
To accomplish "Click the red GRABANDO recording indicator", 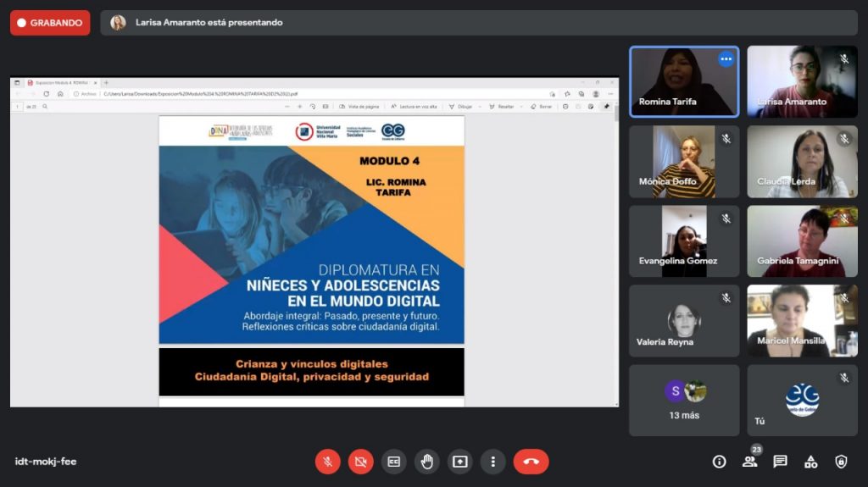I will [x=50, y=23].
